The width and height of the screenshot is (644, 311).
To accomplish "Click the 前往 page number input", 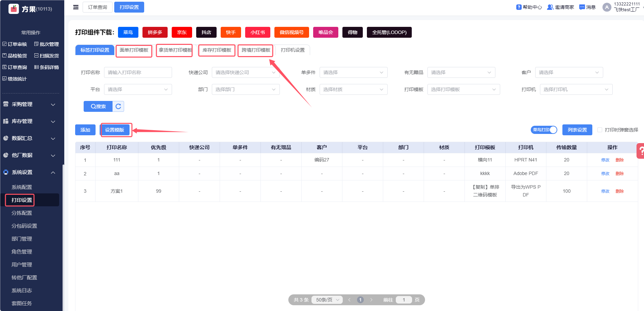I will [404, 300].
